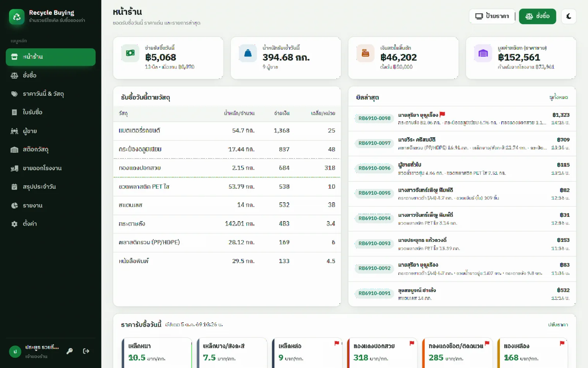Open ราคาวันนี้ & วัสดุ in the sidebar

(51, 94)
